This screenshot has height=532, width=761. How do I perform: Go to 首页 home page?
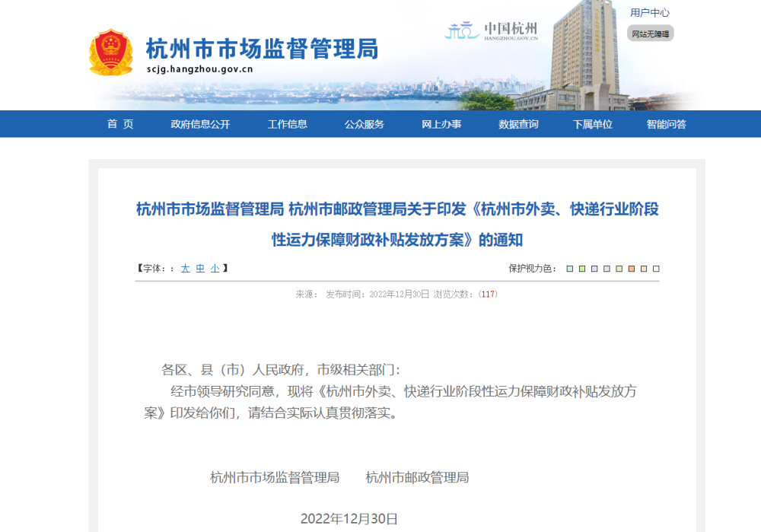point(120,124)
